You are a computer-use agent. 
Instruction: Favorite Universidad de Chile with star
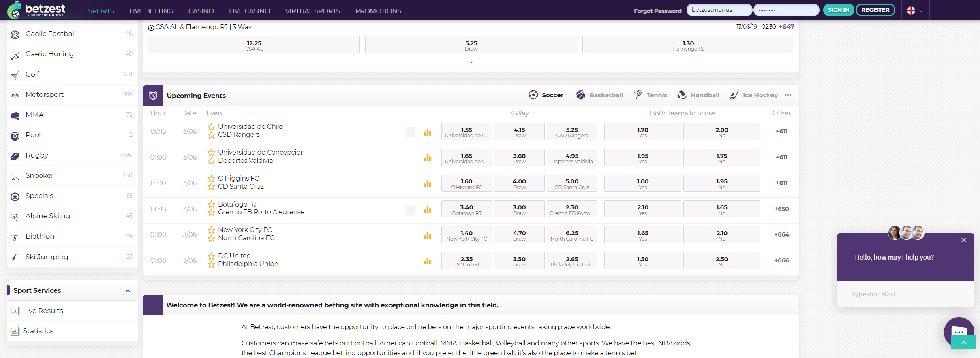(211, 127)
